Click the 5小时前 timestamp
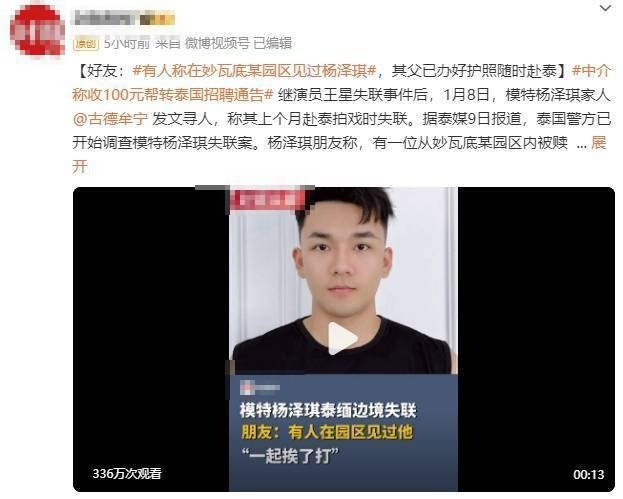Screen dimensions: 623x499 [x=127, y=44]
